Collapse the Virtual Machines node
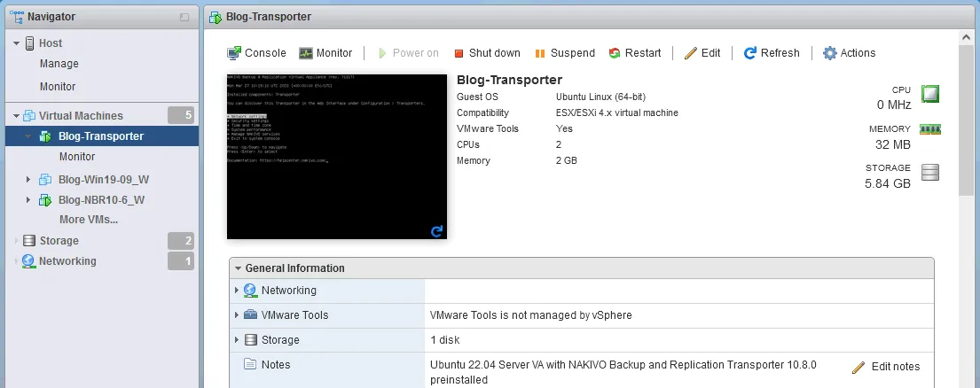The width and height of the screenshot is (980, 388). pos(16,115)
